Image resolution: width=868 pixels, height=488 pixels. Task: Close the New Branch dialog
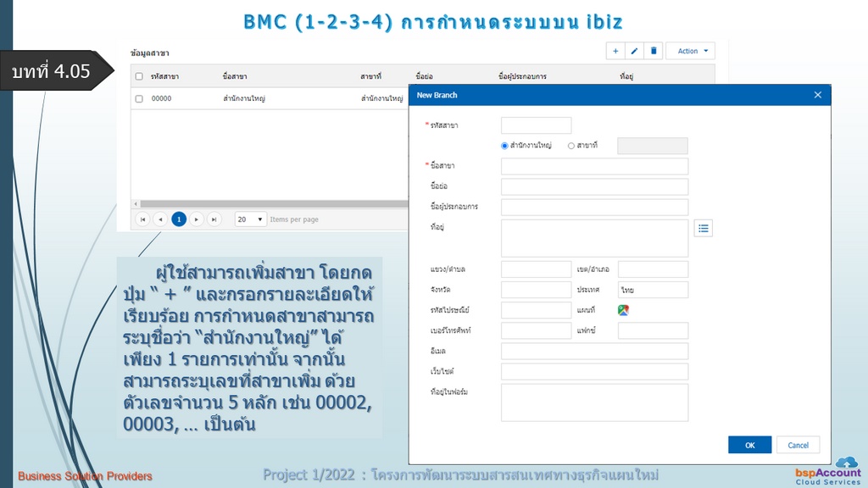(818, 95)
